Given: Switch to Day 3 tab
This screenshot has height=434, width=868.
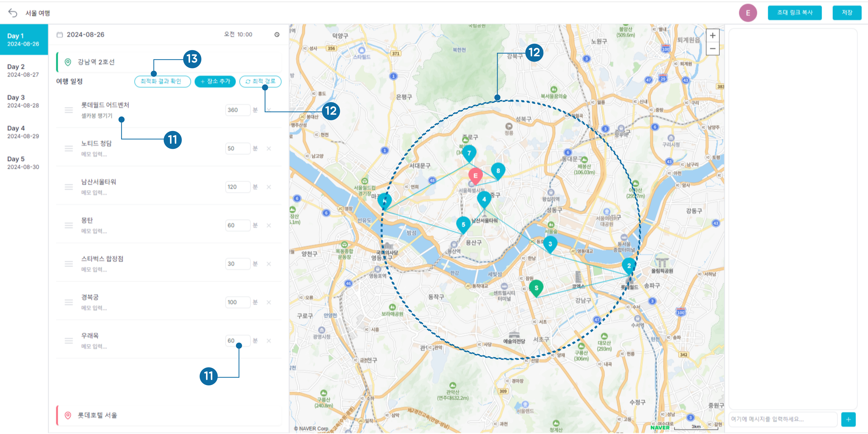Looking at the screenshot, I should point(24,101).
